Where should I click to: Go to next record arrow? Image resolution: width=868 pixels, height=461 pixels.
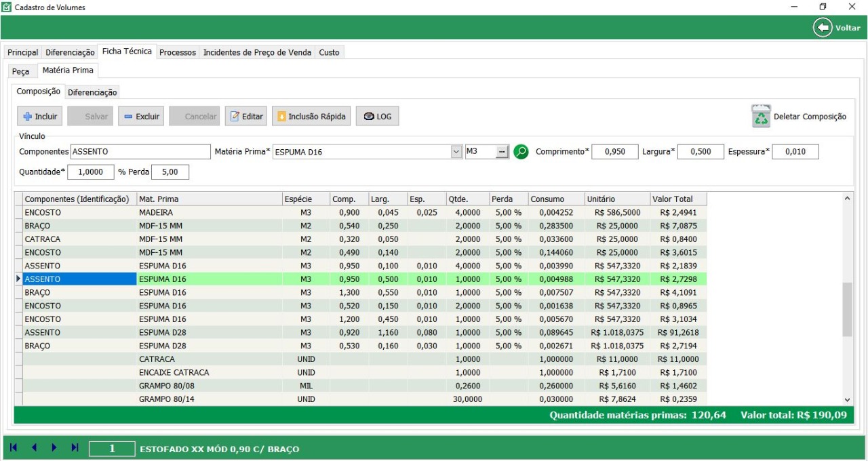pos(54,447)
